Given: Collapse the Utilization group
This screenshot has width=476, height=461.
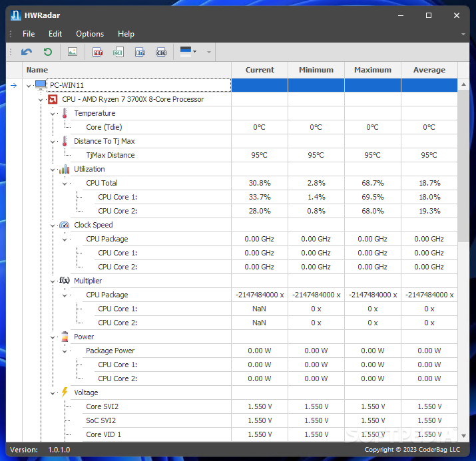Looking at the screenshot, I should click(x=53, y=170).
